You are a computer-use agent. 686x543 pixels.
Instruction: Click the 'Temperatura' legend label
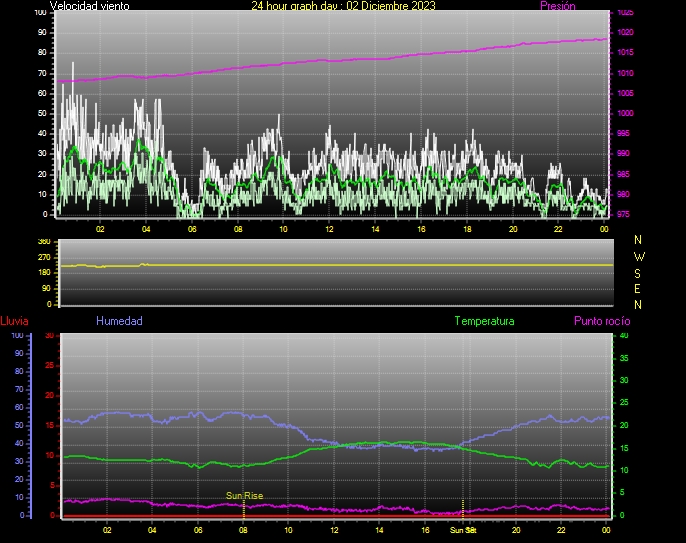click(484, 321)
